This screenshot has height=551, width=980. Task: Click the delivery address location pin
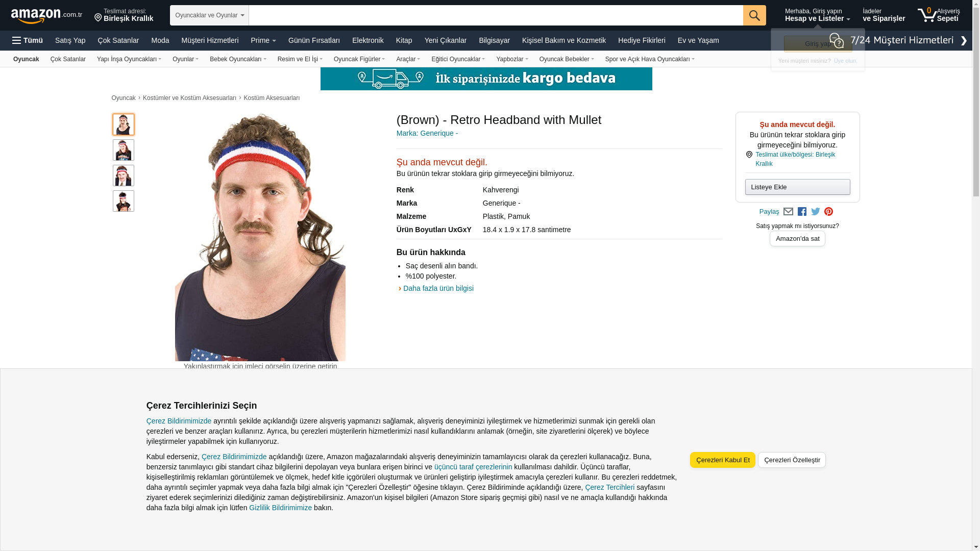(98, 18)
